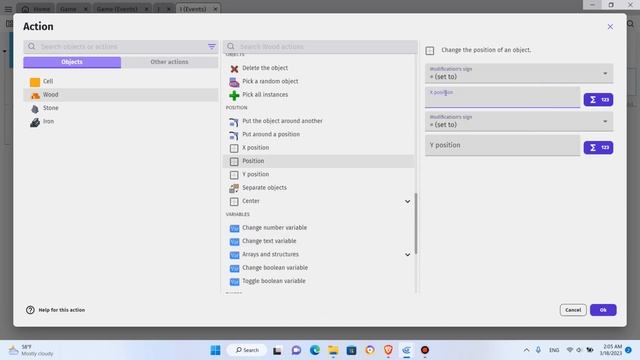The width and height of the screenshot is (640, 360).
Task: Click the Pick a random object icon
Action: pos(234,82)
